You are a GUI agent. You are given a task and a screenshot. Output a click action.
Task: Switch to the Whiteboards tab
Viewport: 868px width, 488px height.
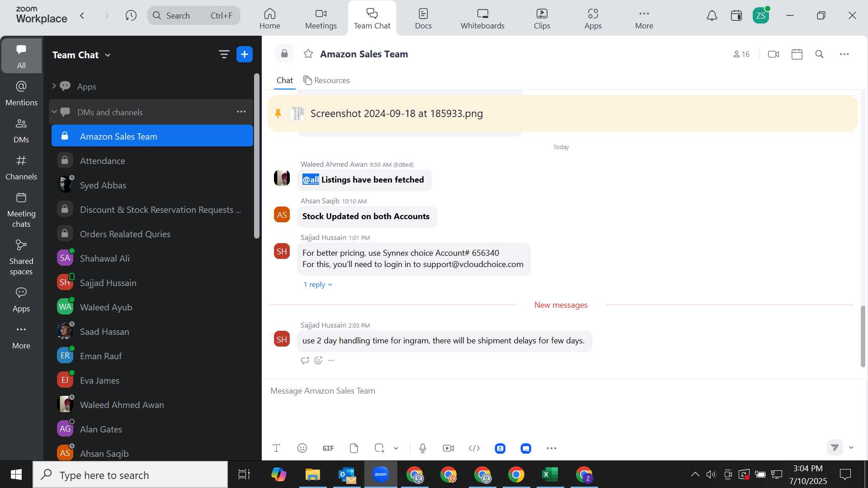coord(482,19)
